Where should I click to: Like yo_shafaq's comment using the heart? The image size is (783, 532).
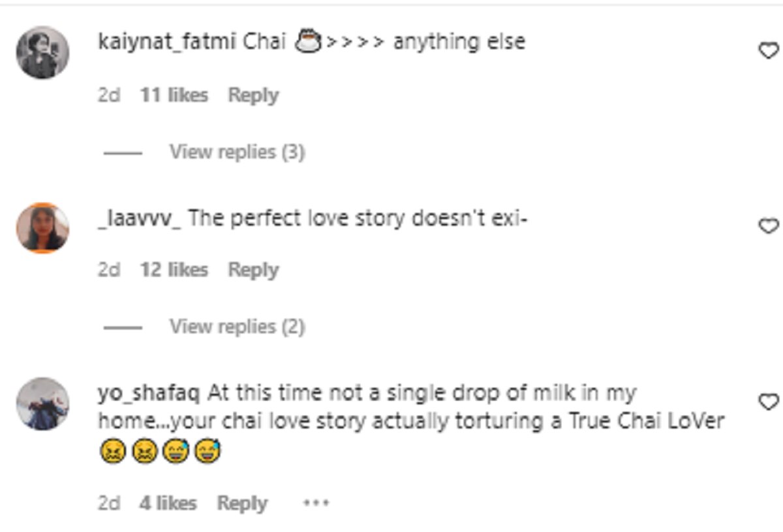[x=769, y=401]
